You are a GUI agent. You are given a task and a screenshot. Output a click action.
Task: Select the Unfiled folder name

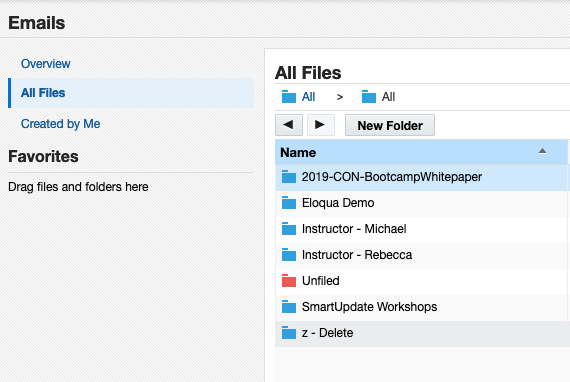click(x=321, y=281)
